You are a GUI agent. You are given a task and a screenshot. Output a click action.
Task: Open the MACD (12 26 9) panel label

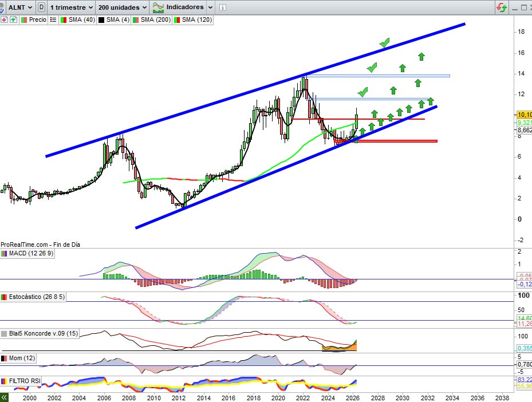pos(31,254)
